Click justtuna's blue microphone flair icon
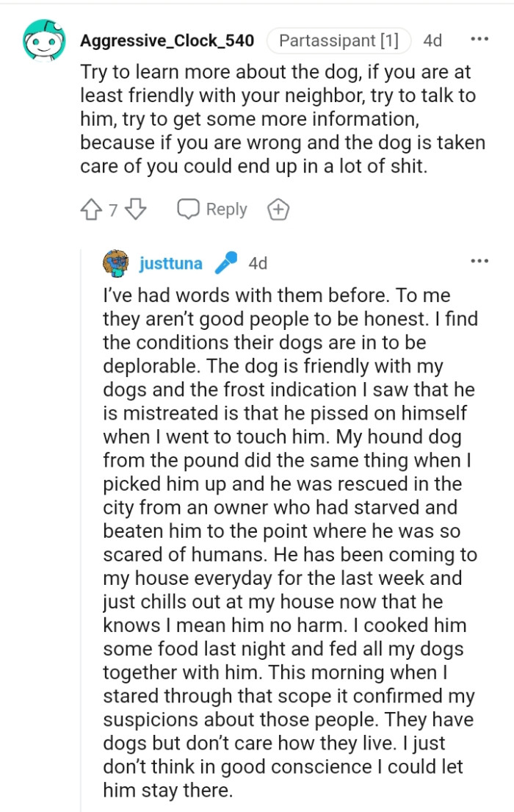Screen dimensions: 514x812 coord(226,261)
